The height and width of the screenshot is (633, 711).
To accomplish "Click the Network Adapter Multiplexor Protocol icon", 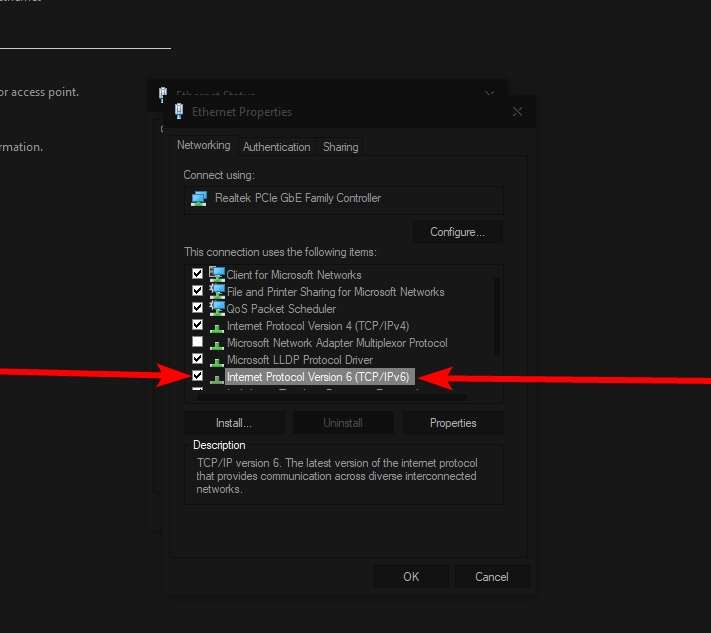I will (x=217, y=344).
